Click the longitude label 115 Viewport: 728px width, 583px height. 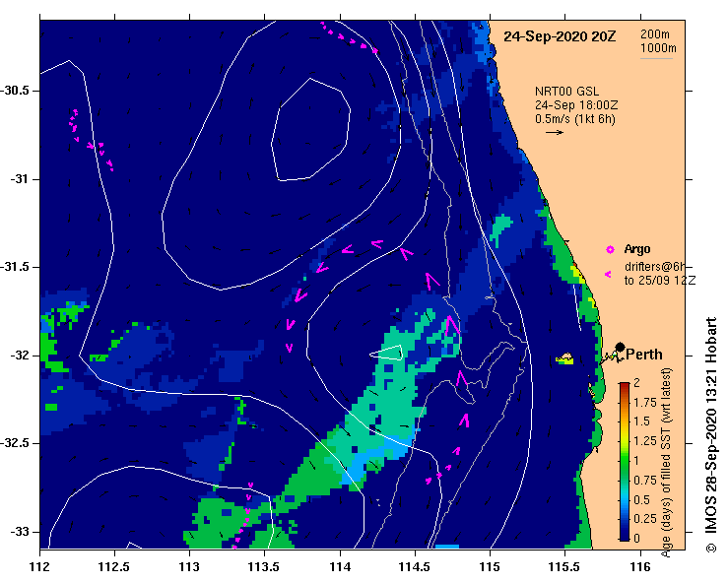point(490,567)
